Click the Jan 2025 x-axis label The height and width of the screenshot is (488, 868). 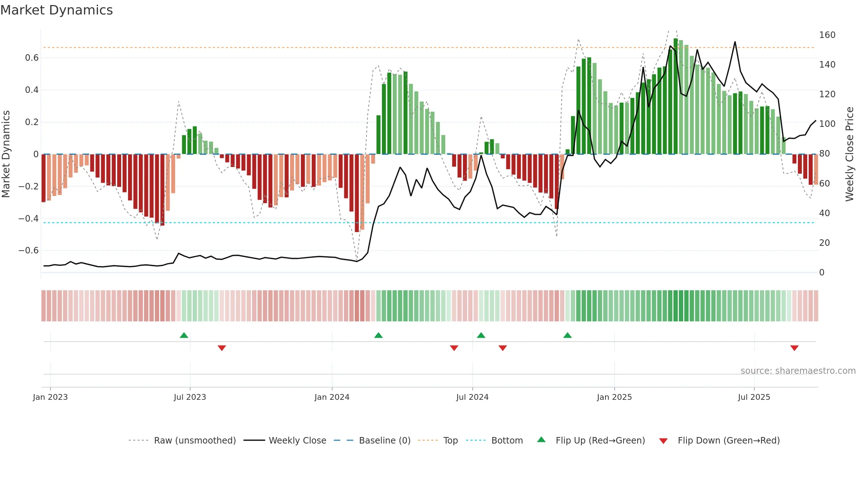614,397
